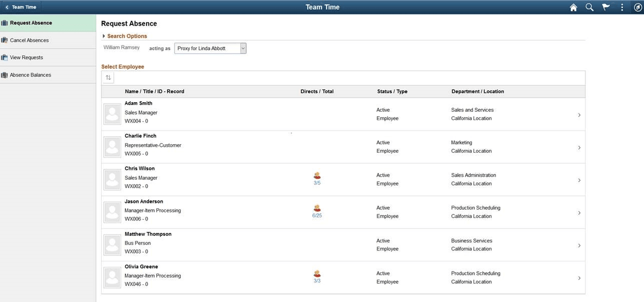Click the sort icon in Select Employee grid
Image resolution: width=644 pixels, height=302 pixels.
tap(108, 77)
